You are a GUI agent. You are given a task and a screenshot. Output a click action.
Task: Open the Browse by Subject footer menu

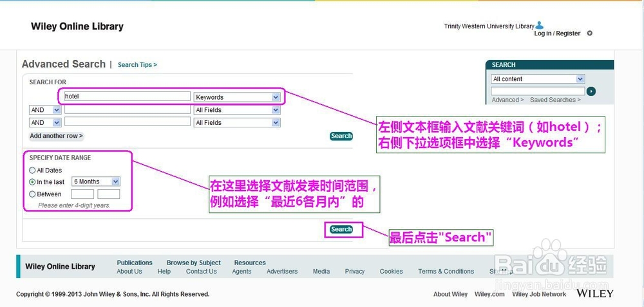coord(193,263)
